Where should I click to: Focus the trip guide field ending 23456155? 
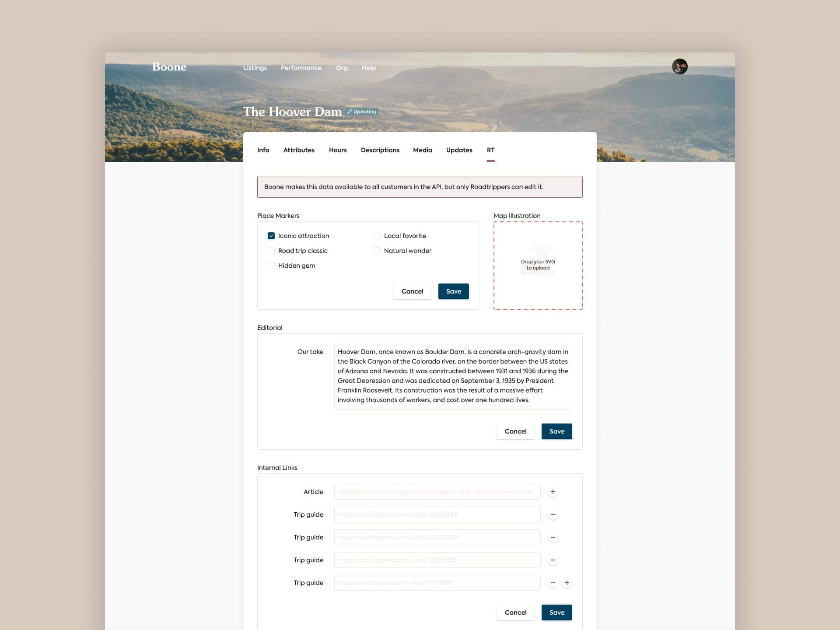coord(437,560)
